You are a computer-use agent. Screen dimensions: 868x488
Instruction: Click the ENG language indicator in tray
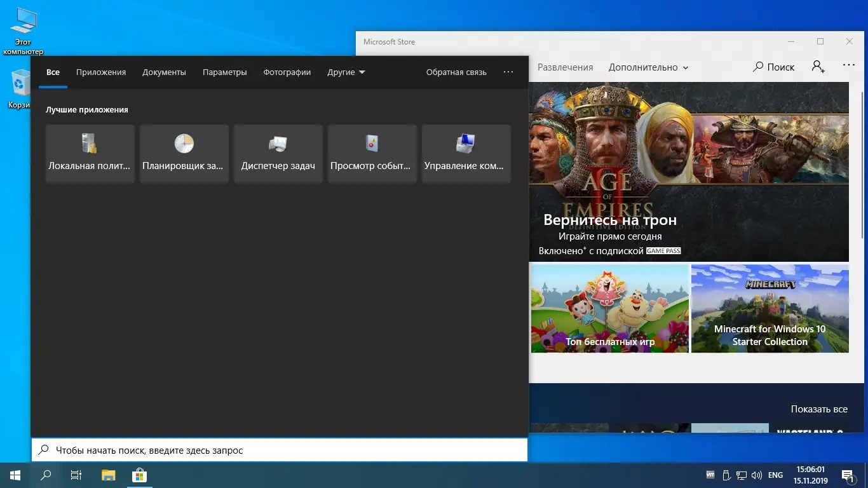(x=775, y=475)
